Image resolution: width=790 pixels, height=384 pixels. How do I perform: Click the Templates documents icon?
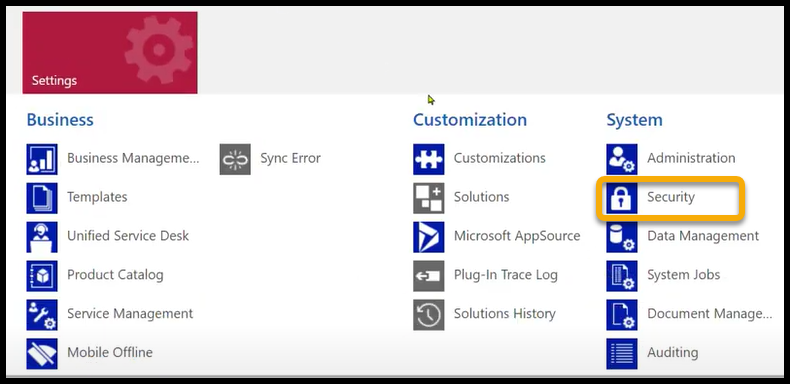point(42,198)
